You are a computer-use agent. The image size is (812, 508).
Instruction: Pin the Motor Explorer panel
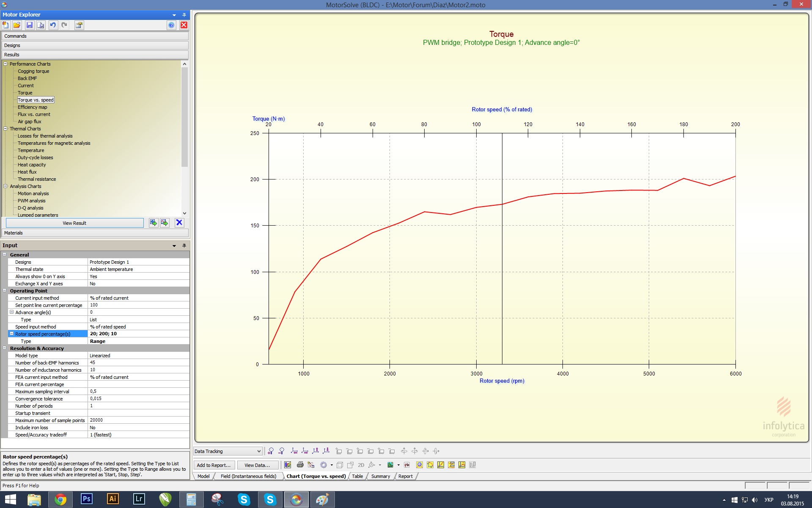point(184,15)
